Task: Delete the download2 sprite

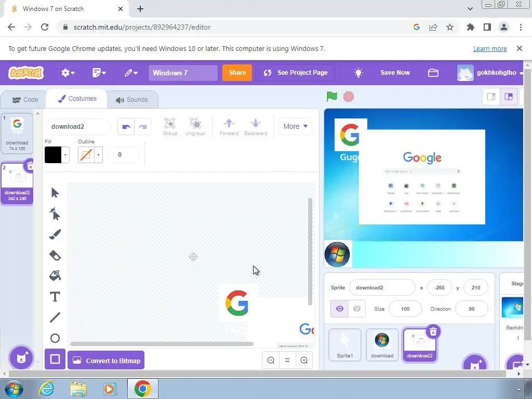Action: click(x=433, y=332)
